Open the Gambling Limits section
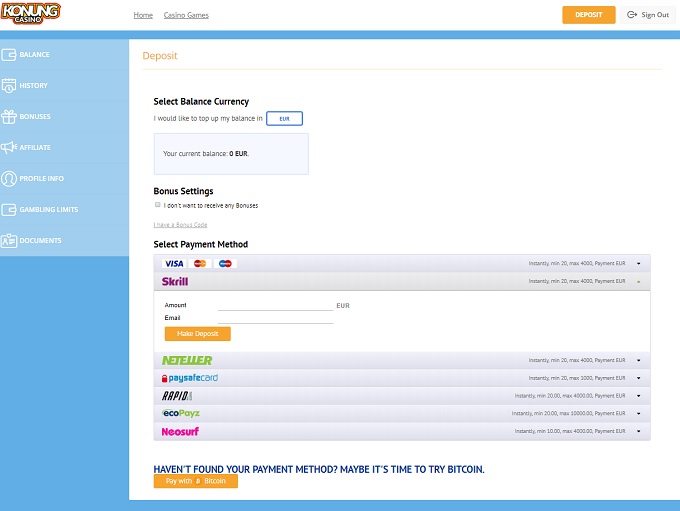The image size is (680, 511). (48, 210)
